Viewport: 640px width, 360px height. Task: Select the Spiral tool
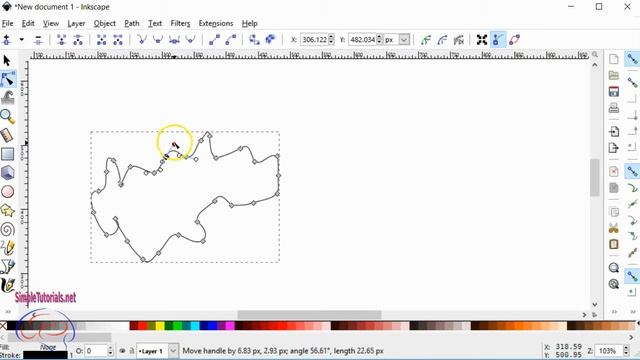coord(7,229)
